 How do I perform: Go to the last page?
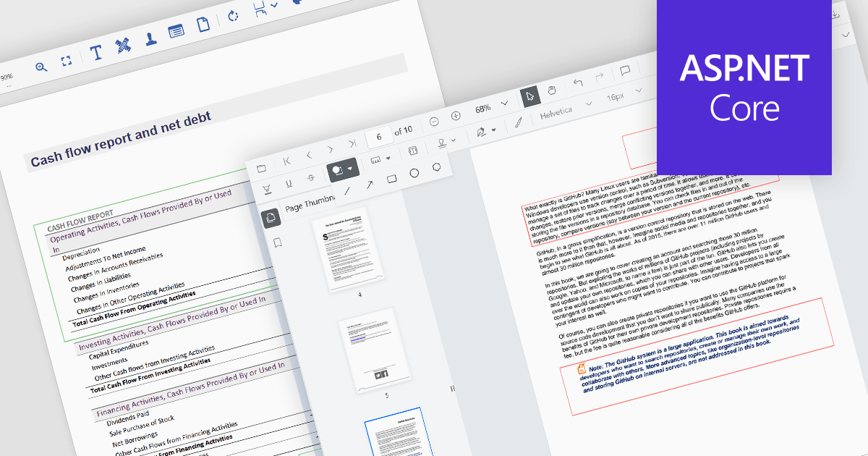tap(352, 143)
